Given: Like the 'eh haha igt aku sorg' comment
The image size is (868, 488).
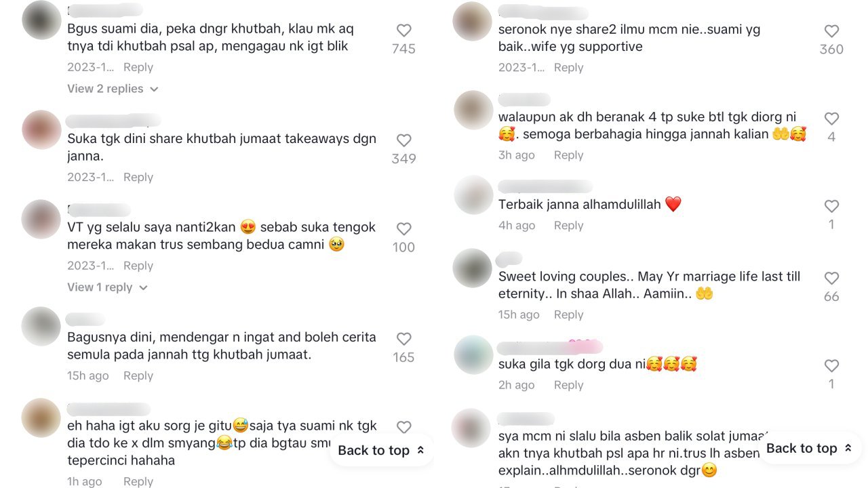Looking at the screenshot, I should (403, 427).
